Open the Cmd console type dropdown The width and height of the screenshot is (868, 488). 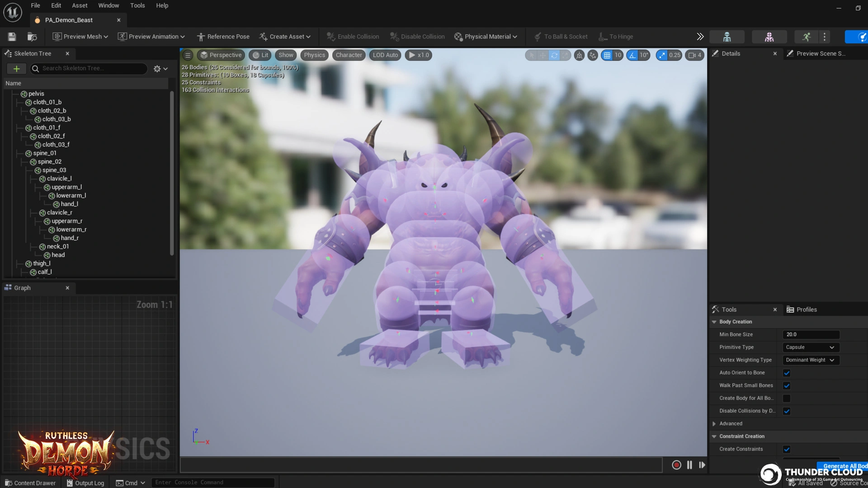(131, 483)
